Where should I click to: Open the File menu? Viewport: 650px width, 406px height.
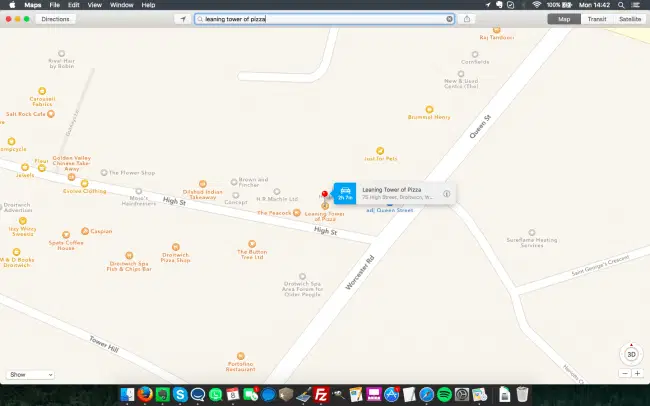pos(55,5)
